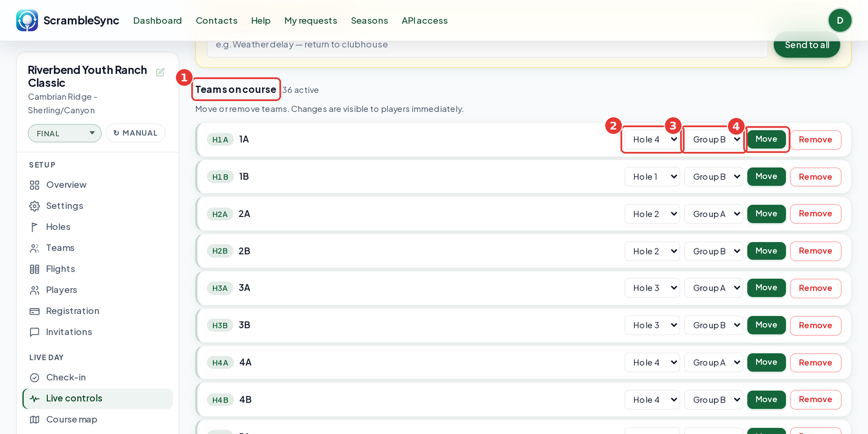Viewport: 868px width, 434px height.
Task: Click the Course map icon
Action: tap(35, 419)
